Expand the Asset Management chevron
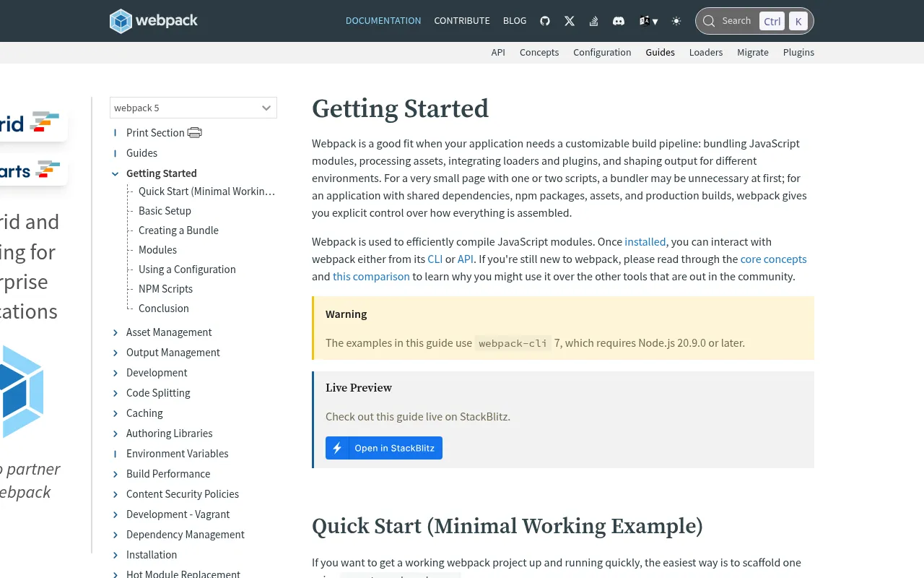The image size is (924, 578). pyautogui.click(x=115, y=332)
